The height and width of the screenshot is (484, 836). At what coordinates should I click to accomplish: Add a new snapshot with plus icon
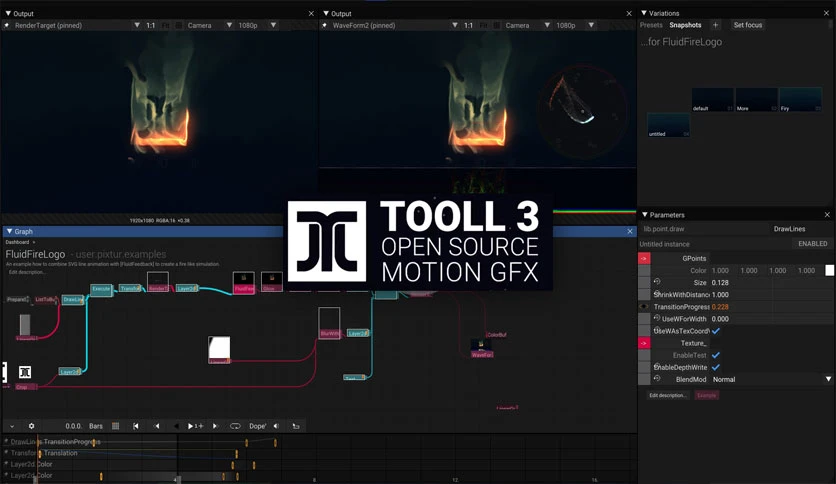(716, 25)
